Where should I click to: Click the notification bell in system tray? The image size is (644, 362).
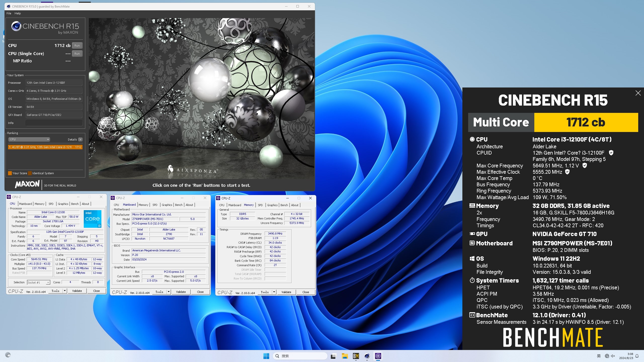tap(637, 356)
